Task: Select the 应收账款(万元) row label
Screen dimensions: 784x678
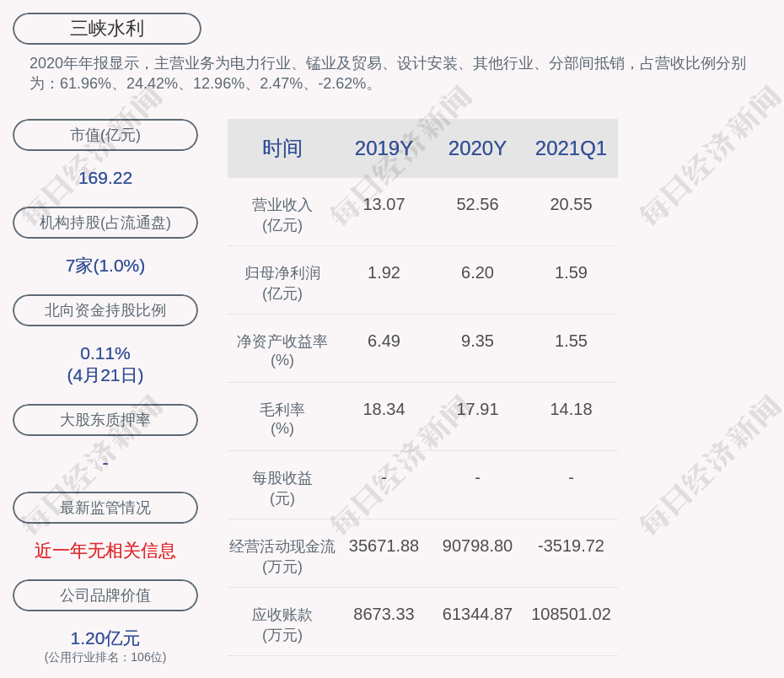Action: click(282, 625)
